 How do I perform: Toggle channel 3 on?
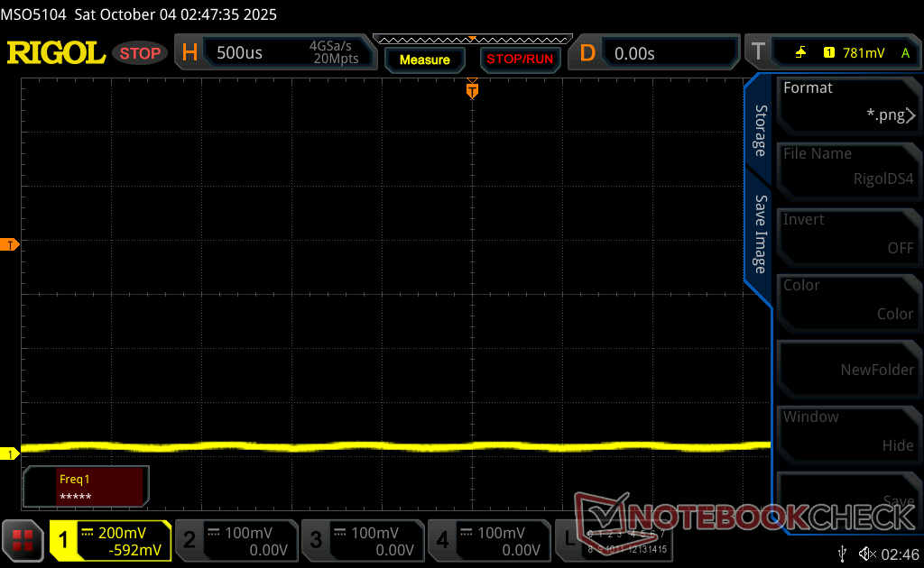(x=363, y=541)
